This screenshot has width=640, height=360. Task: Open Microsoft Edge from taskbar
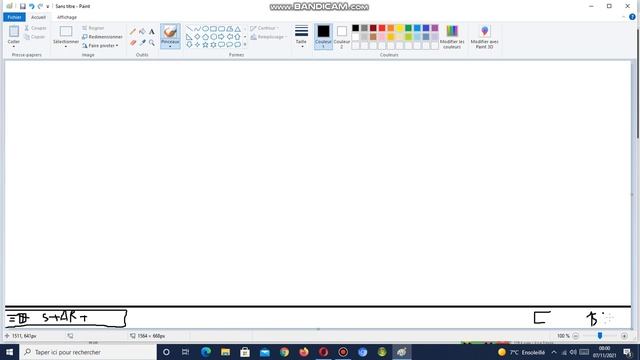206,352
